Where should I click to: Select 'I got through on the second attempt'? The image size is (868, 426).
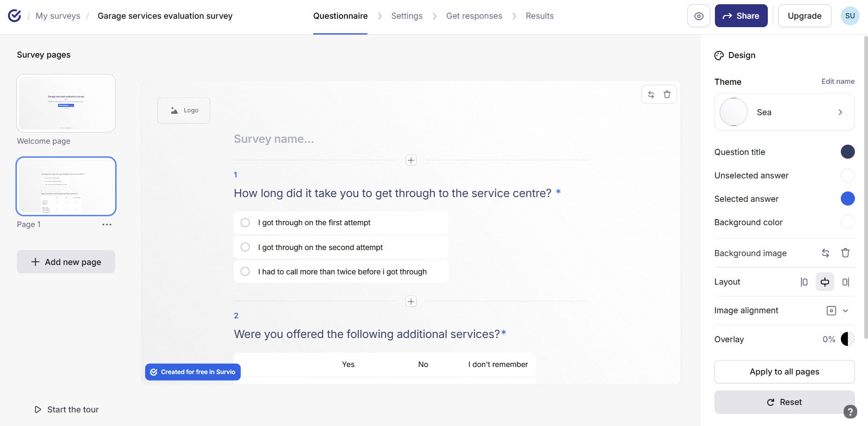[341, 247]
